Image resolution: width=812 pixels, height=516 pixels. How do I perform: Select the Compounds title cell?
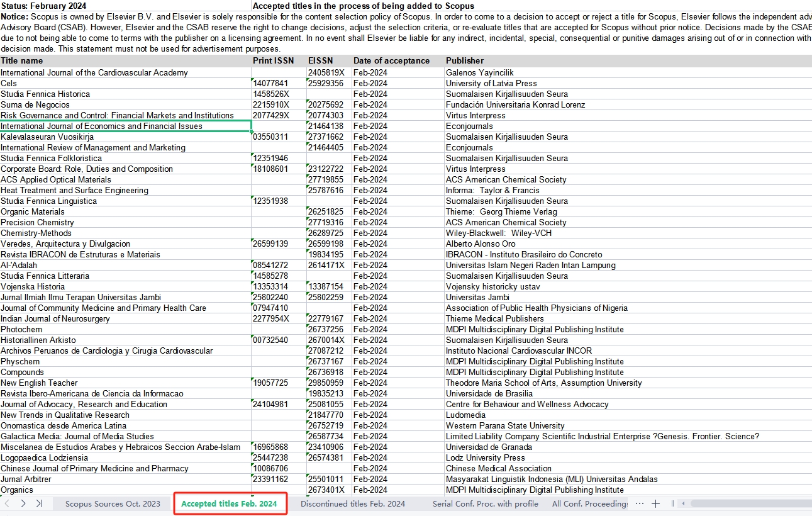point(126,372)
